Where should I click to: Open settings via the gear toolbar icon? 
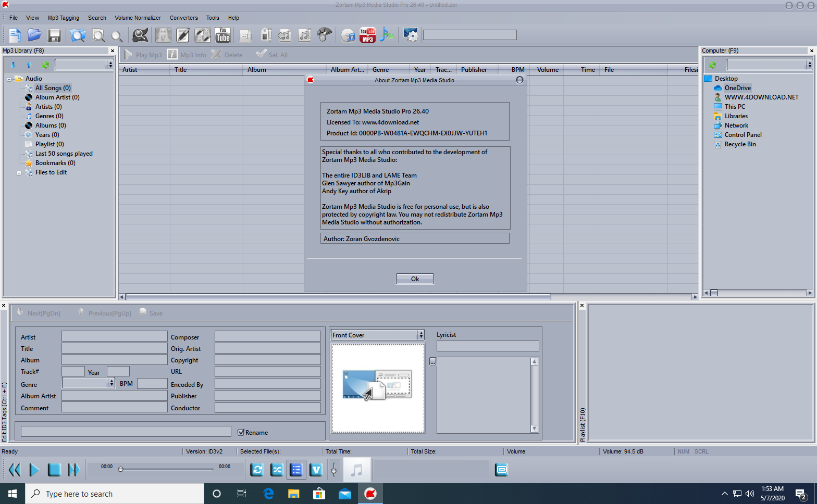tap(411, 35)
